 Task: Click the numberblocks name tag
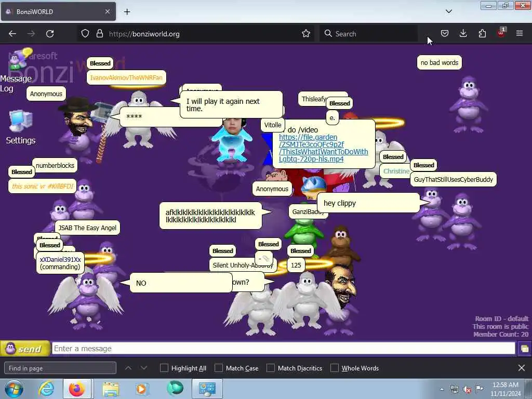[55, 166]
